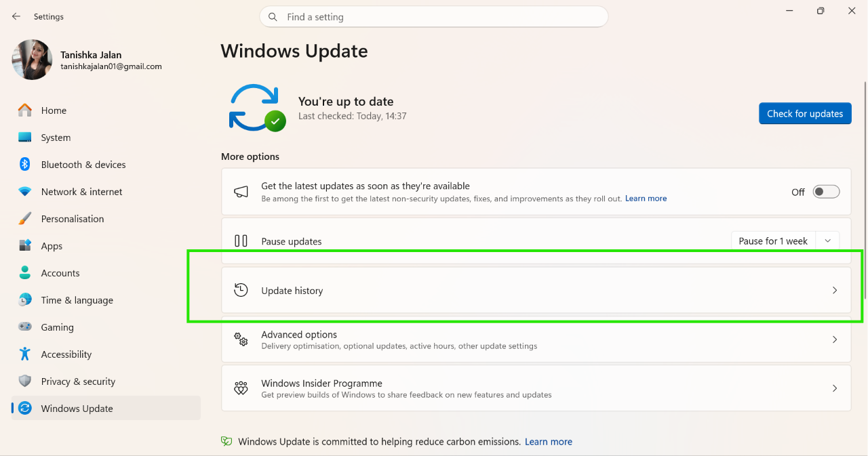Viewport: 868px width, 456px height.
Task: Click the megaphone icon for latest updates
Action: coord(241,192)
